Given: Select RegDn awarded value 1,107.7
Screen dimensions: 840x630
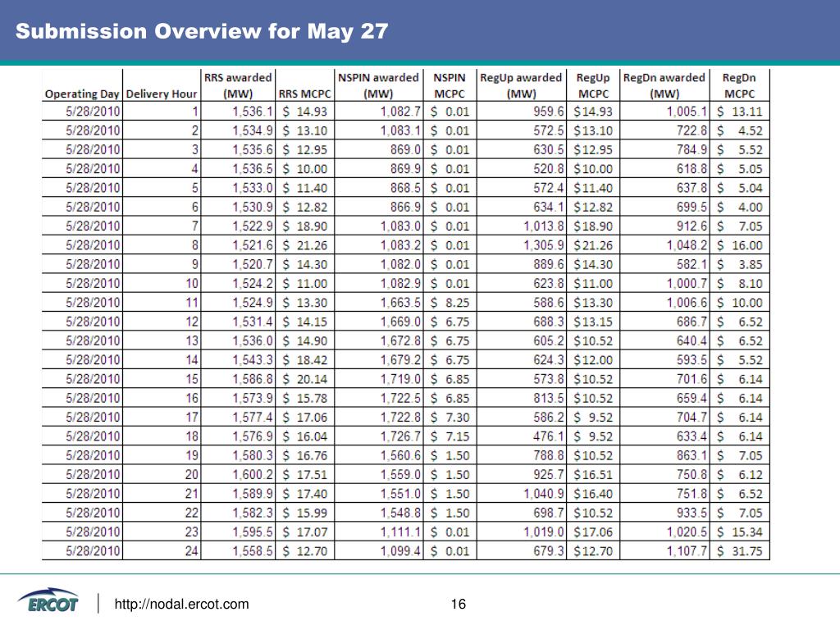Looking at the screenshot, I should [687, 550].
